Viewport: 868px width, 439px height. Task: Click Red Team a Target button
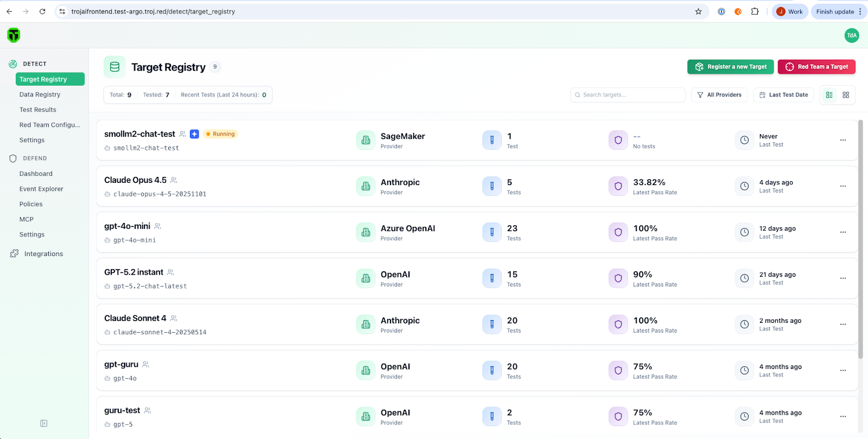click(x=816, y=67)
